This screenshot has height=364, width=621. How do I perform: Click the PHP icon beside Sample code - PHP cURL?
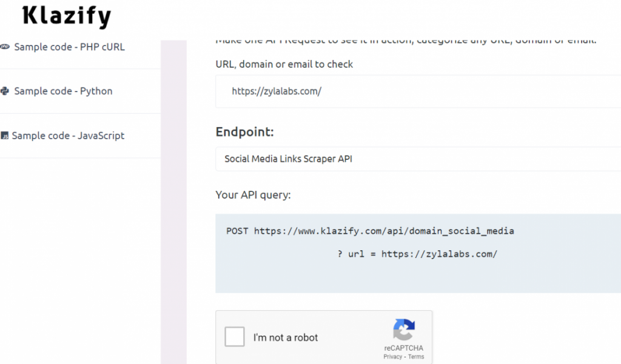tap(5, 47)
